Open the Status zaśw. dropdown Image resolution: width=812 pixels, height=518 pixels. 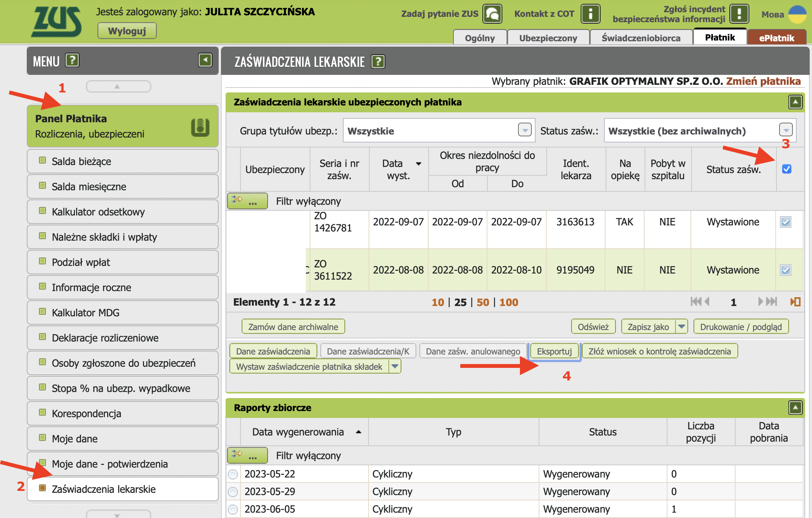tap(786, 130)
